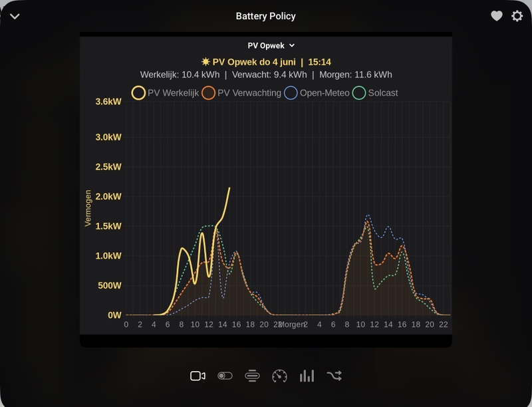The image size is (532, 407).
Task: Select the gauge icon in the bottom bar
Action: point(279,376)
